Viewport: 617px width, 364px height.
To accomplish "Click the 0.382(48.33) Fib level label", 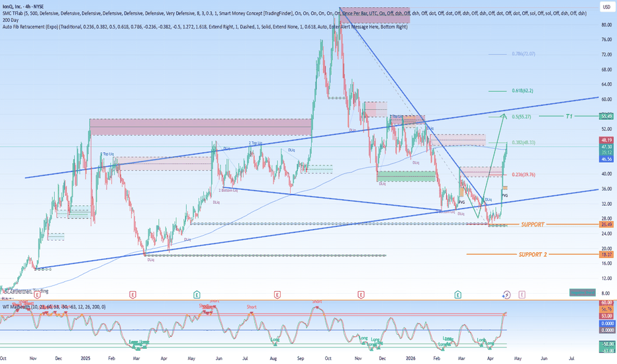I will pyautogui.click(x=524, y=142).
